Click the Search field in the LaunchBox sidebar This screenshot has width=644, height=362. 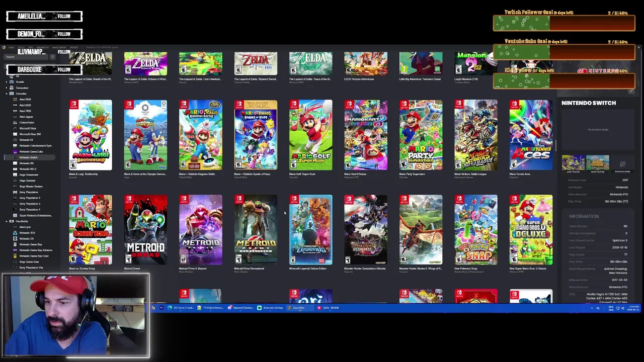26,57
